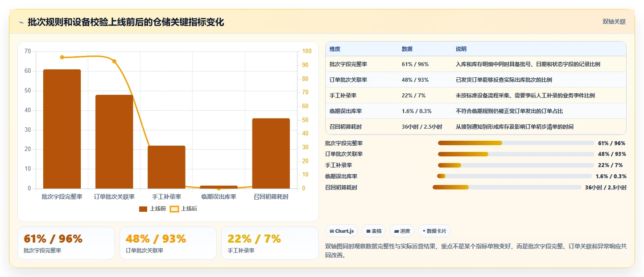Screen dimensions: 644x277
Task: Click description starting 入库和库存明细中
Action: click(528, 64)
